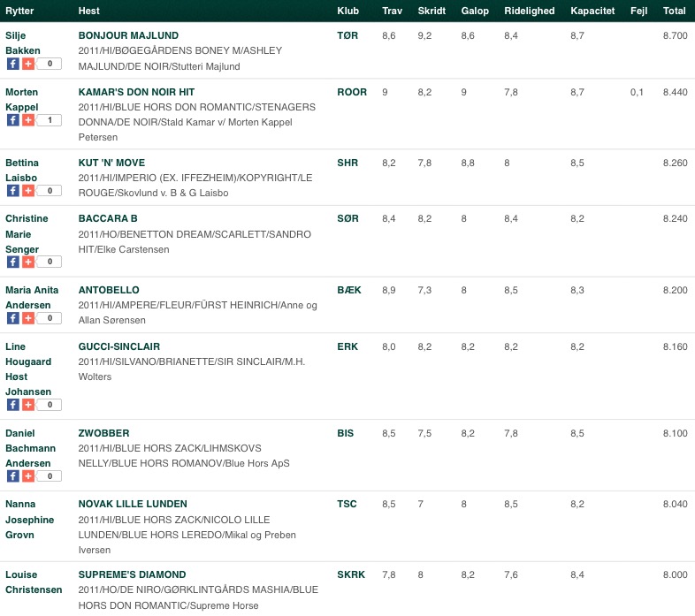This screenshot has height=616, width=695.
Task: Click the Fejl column header
Action: pos(638,11)
